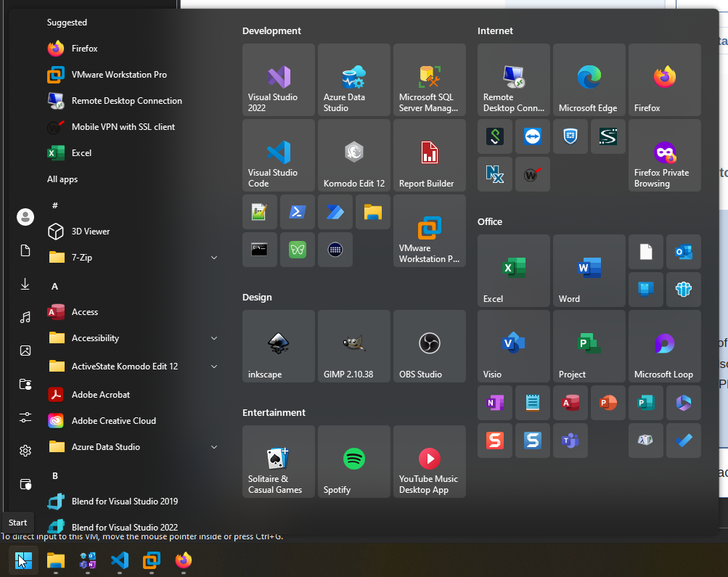728x577 pixels.
Task: Open the Excel tile in the Office group
Action: coord(513,271)
